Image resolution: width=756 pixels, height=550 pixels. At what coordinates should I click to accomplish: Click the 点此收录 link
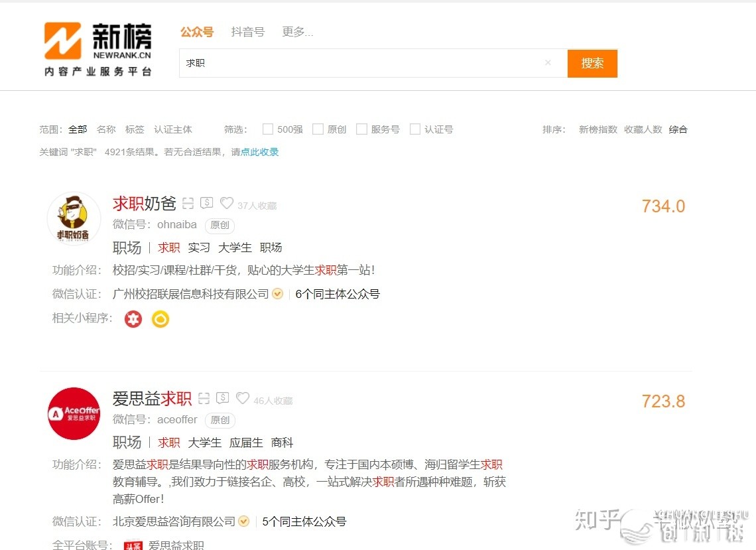(259, 152)
